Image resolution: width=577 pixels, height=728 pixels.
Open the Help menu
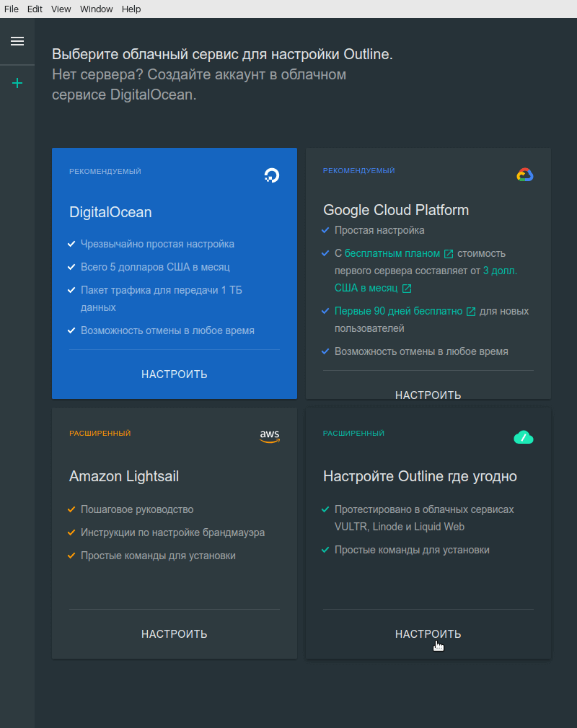131,9
